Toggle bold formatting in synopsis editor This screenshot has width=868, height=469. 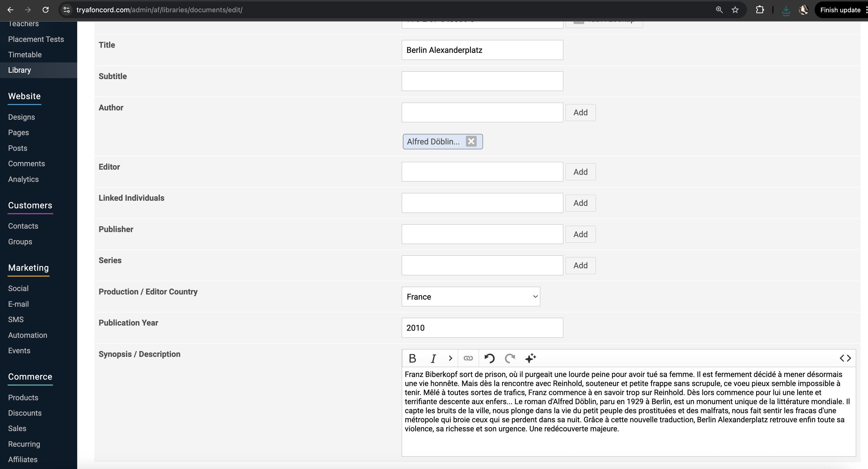point(412,358)
